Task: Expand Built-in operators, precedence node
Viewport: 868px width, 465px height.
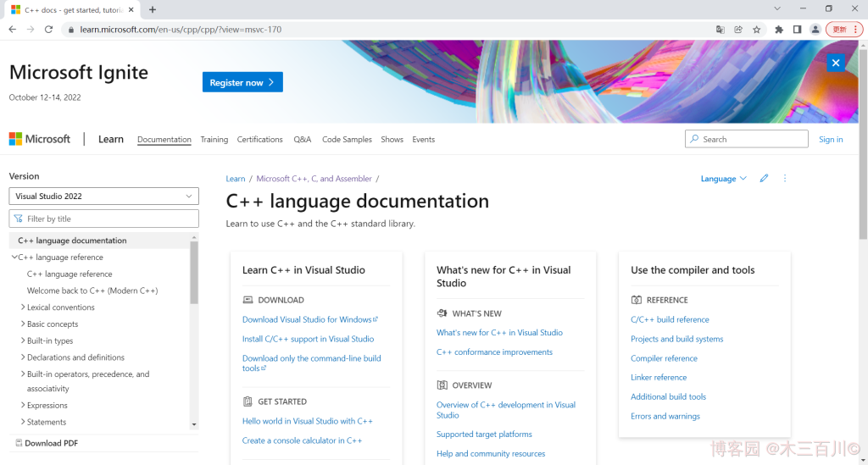Action: click(23, 374)
